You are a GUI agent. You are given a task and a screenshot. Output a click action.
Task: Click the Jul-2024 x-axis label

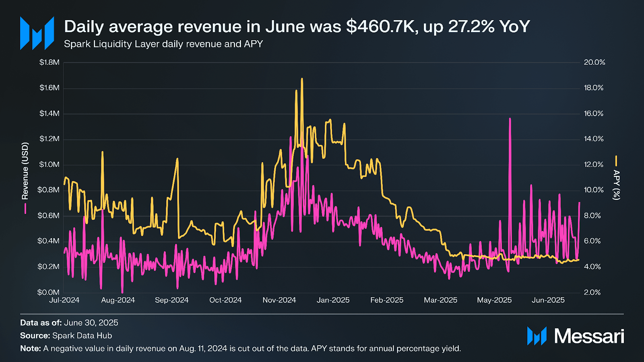64,300
